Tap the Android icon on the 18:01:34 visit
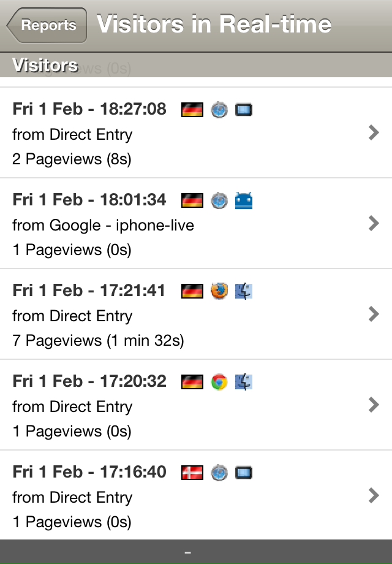392x564 pixels. click(244, 200)
